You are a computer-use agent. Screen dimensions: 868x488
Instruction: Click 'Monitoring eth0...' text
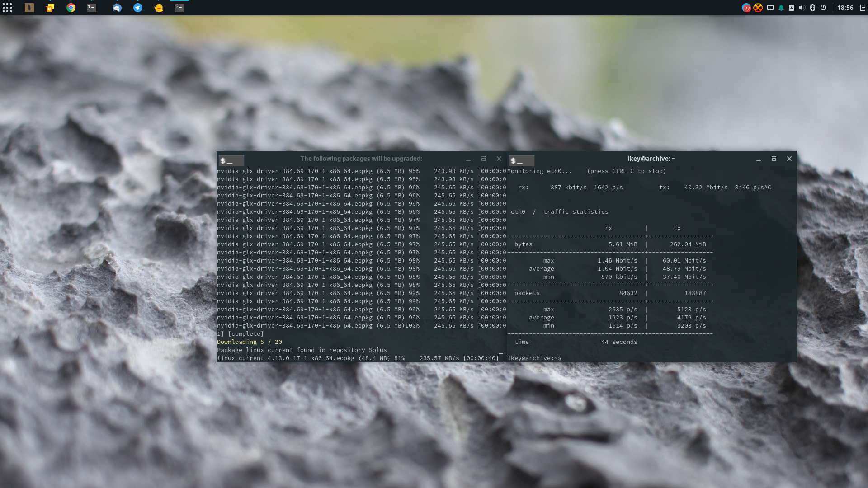[540, 171]
